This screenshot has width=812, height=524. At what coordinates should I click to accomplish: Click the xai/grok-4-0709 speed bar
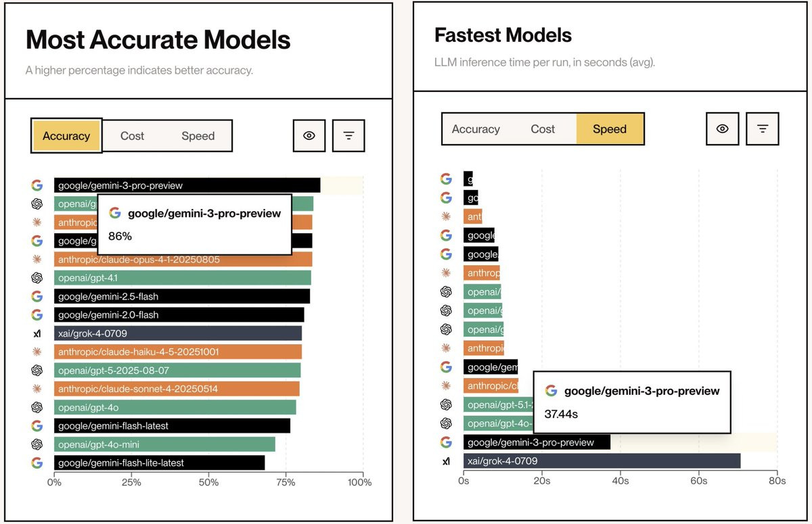click(x=602, y=461)
